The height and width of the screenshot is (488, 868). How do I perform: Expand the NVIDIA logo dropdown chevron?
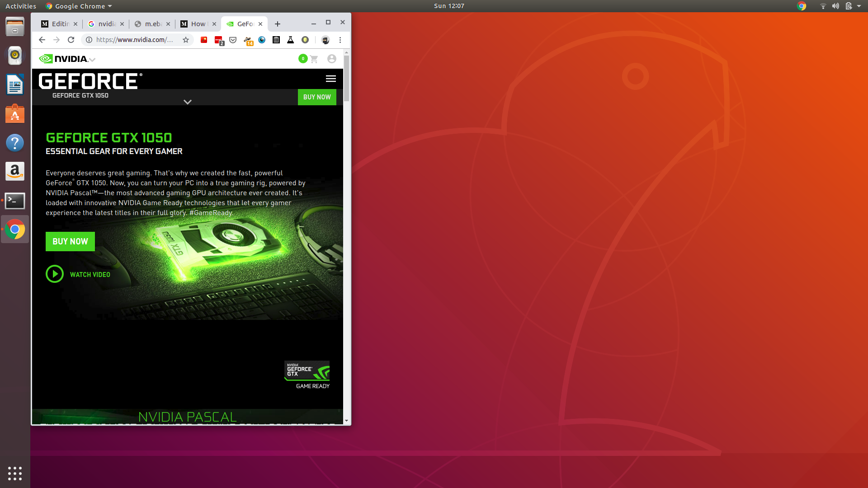92,60
